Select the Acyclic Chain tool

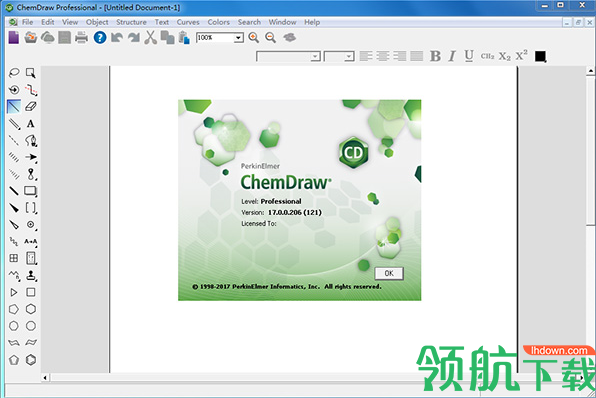[14, 275]
